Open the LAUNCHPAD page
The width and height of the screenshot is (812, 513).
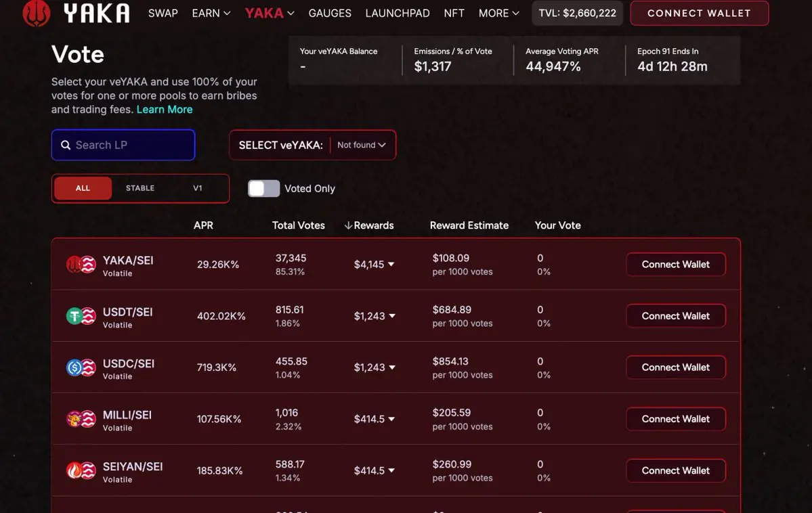pyautogui.click(x=398, y=13)
